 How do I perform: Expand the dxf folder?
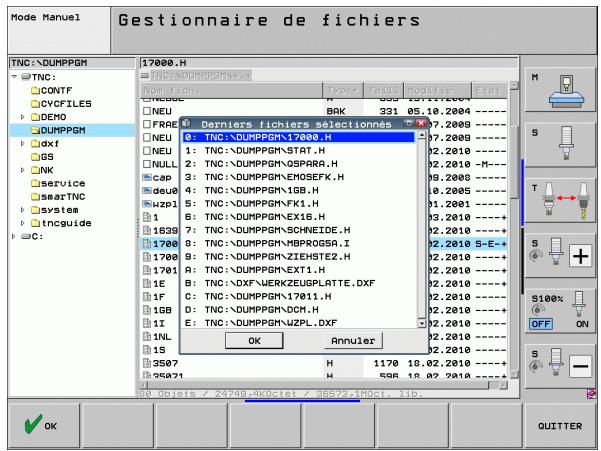(x=23, y=144)
